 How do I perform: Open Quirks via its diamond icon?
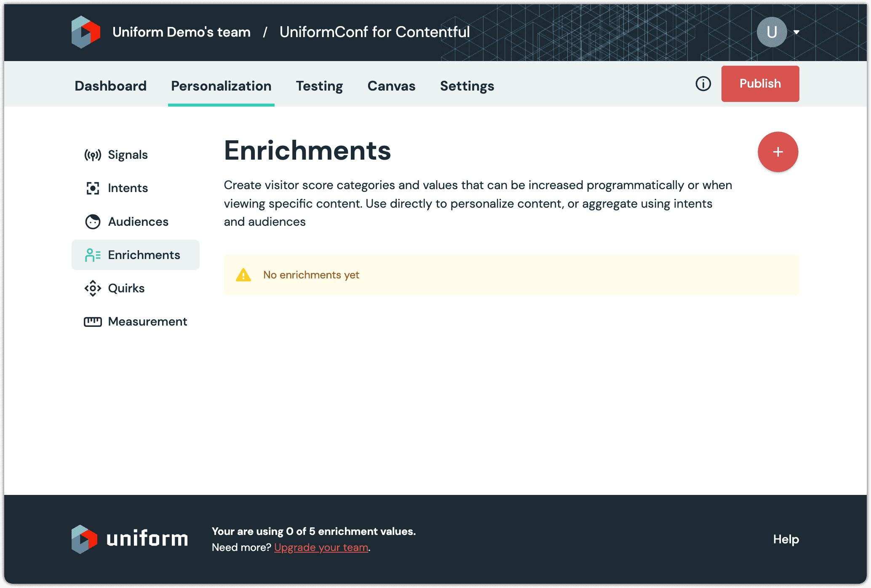(93, 288)
